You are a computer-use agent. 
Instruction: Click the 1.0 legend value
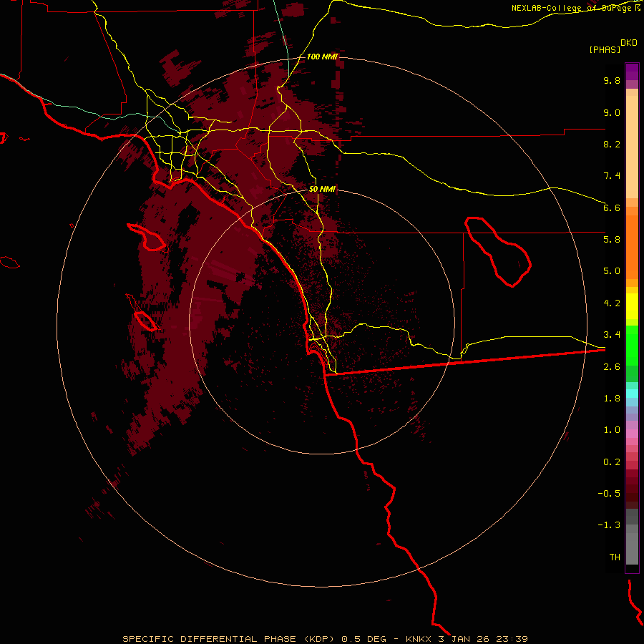[612, 430]
